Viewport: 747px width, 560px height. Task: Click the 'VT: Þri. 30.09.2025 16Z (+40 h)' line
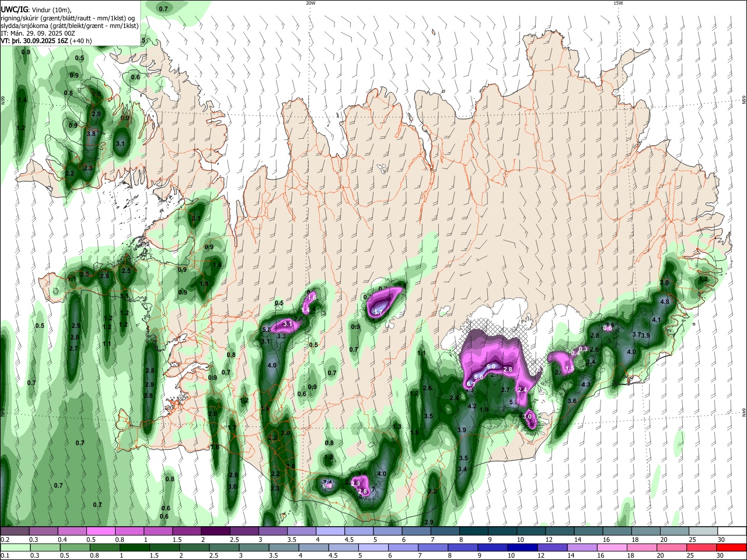(46, 41)
